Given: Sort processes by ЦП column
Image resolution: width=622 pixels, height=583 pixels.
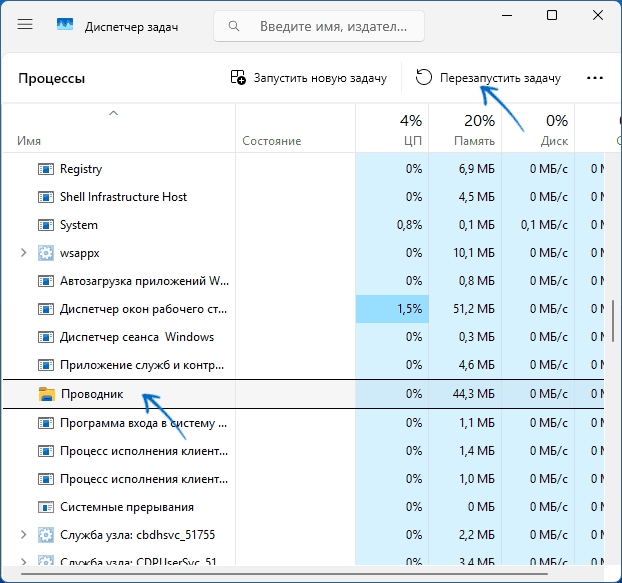Looking at the screenshot, I should (392, 128).
